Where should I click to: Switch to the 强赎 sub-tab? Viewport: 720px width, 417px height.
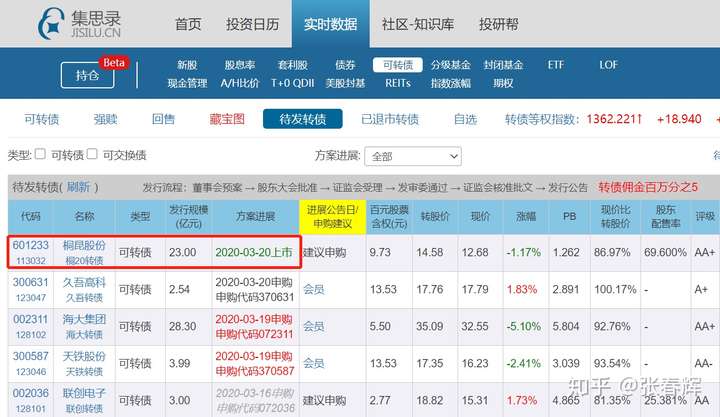pyautogui.click(x=106, y=119)
